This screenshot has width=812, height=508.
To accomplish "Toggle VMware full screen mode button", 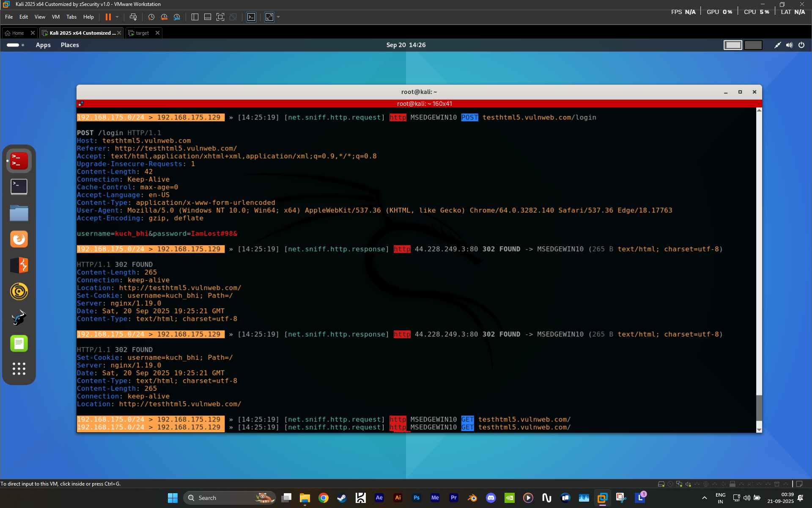I will tap(269, 17).
